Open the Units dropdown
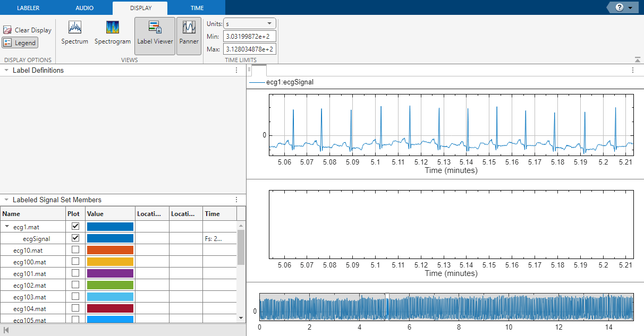This screenshot has height=336, width=644. click(249, 24)
